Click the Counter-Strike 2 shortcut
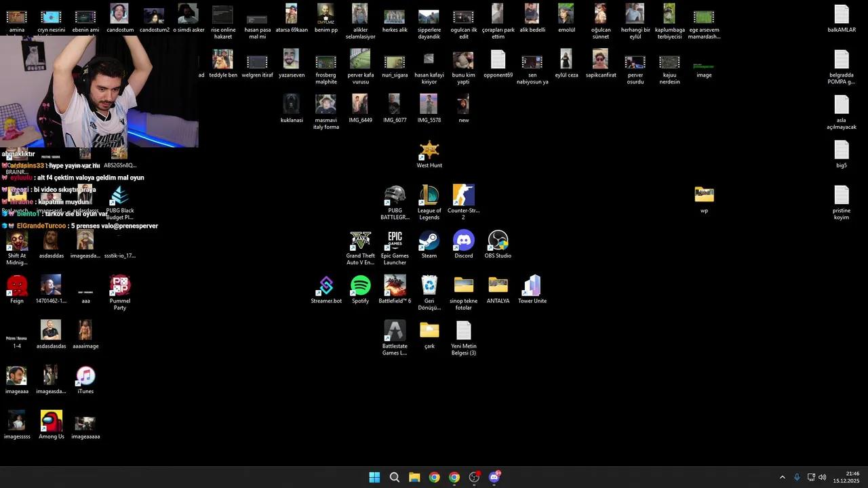The width and height of the screenshot is (868, 488). (463, 196)
